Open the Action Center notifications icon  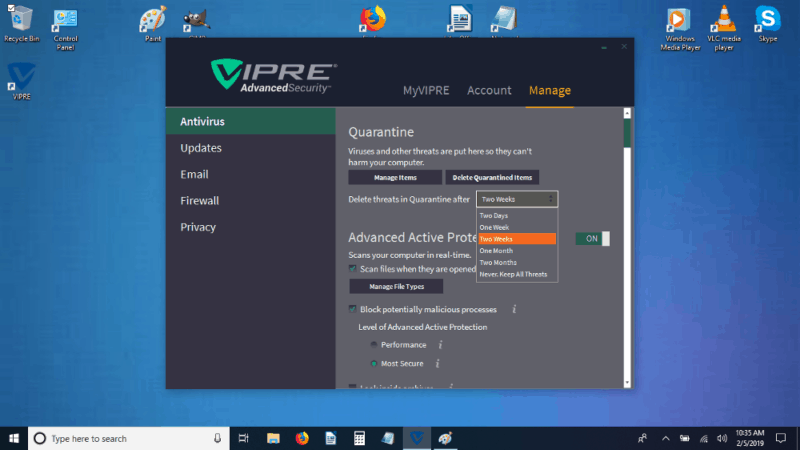(x=781, y=438)
